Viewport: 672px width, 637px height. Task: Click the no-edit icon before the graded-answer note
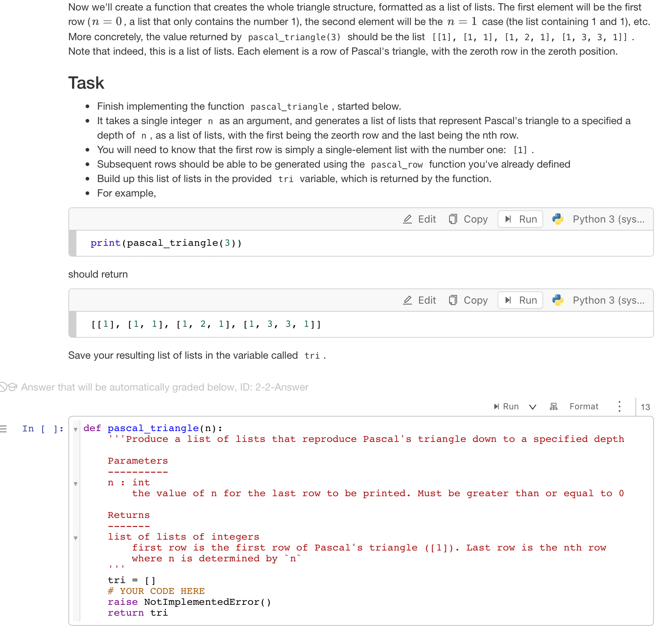tap(3, 387)
